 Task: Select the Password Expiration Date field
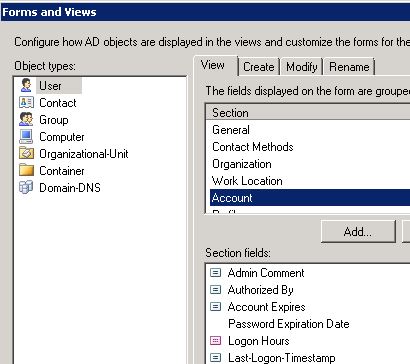pos(289,324)
